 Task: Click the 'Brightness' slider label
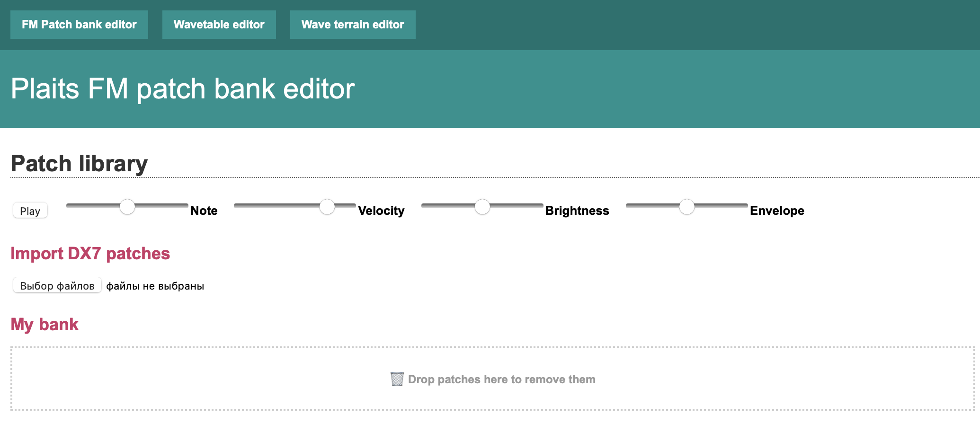tap(577, 211)
